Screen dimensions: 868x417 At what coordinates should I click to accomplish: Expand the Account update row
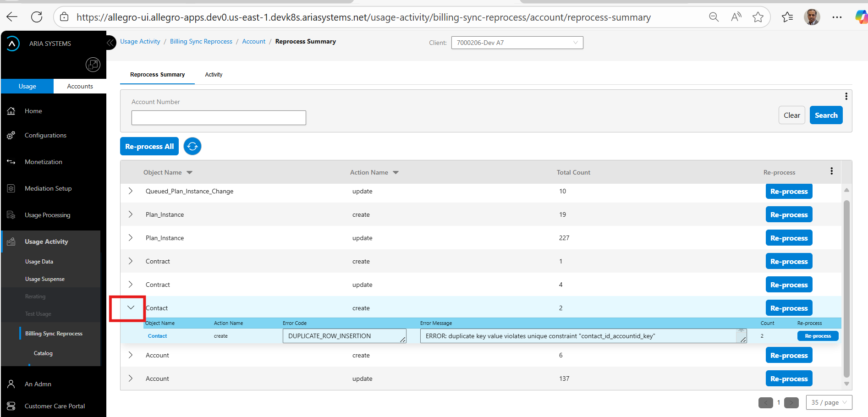pos(131,379)
